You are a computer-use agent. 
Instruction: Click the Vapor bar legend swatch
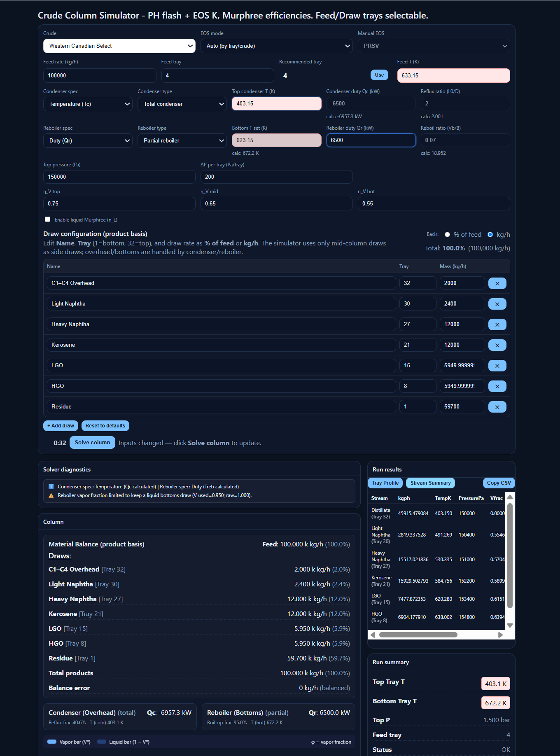tap(52, 742)
